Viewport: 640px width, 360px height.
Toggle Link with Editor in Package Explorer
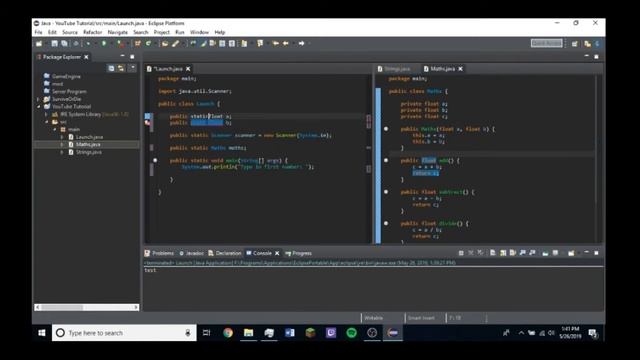121,68
